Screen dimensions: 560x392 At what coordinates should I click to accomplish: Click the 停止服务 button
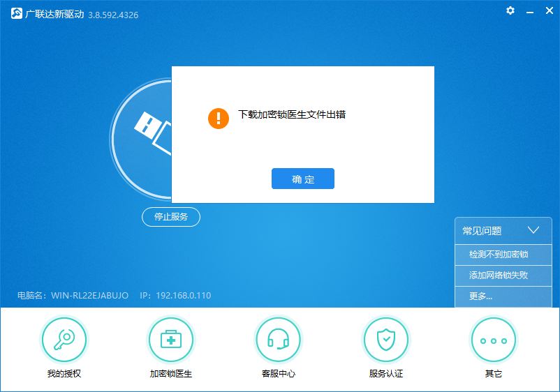(x=171, y=217)
